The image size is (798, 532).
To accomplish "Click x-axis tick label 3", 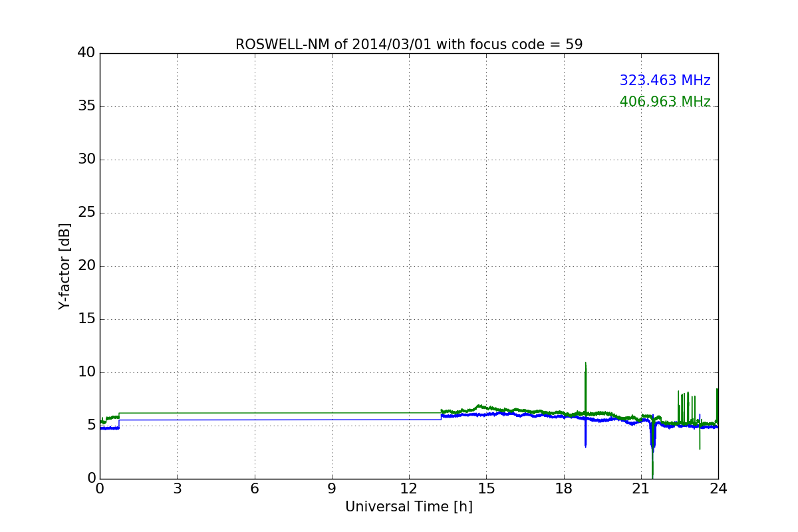I will (x=177, y=489).
